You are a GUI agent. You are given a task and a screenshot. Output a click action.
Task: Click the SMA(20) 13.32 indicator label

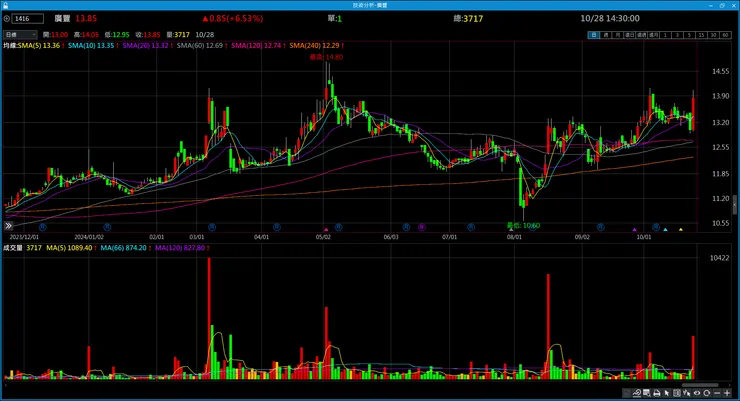(145, 45)
